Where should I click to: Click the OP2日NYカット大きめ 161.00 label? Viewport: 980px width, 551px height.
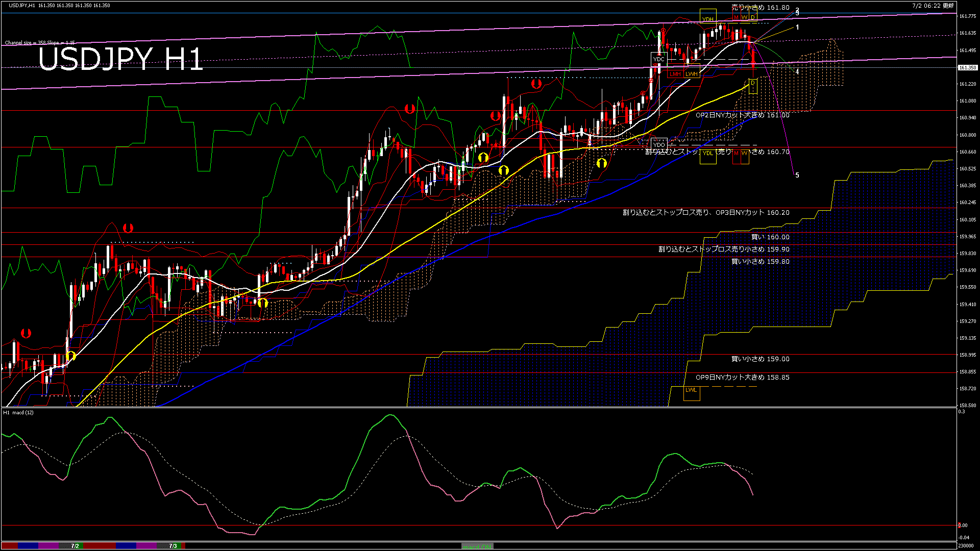point(742,115)
